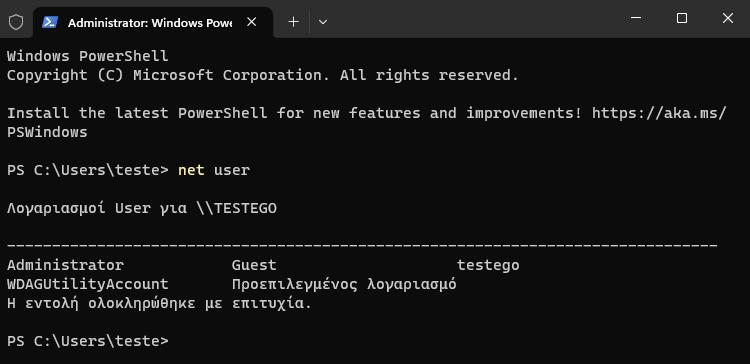Click the Guest account name
The width and height of the screenshot is (750, 364).
click(254, 265)
